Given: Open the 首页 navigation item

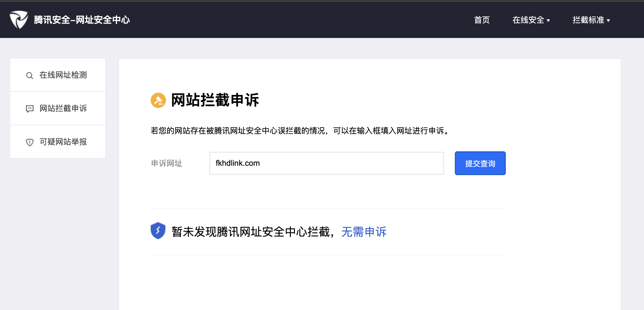Looking at the screenshot, I should click(x=482, y=20).
